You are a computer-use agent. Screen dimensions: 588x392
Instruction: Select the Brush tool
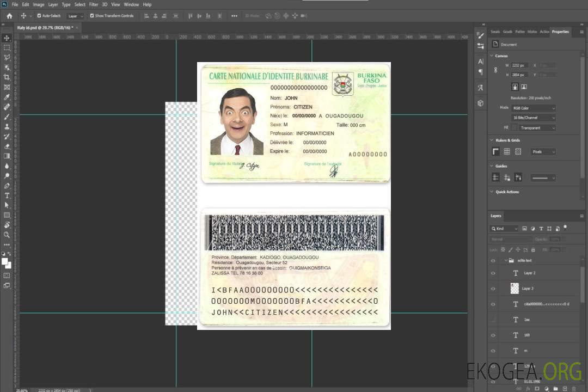(7, 117)
